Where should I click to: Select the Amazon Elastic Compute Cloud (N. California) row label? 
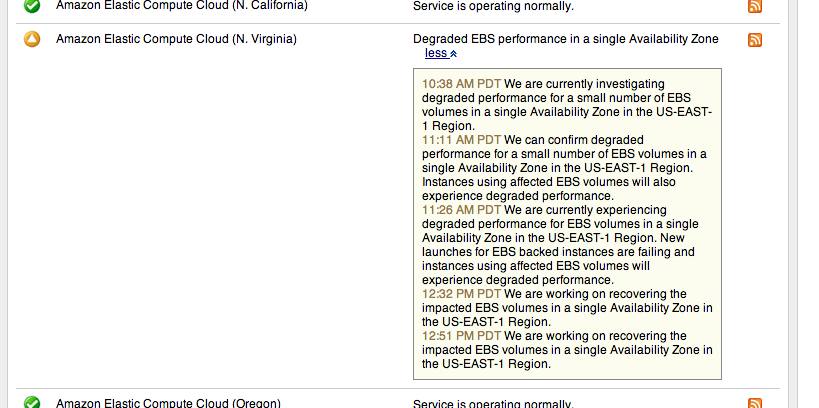[181, 6]
